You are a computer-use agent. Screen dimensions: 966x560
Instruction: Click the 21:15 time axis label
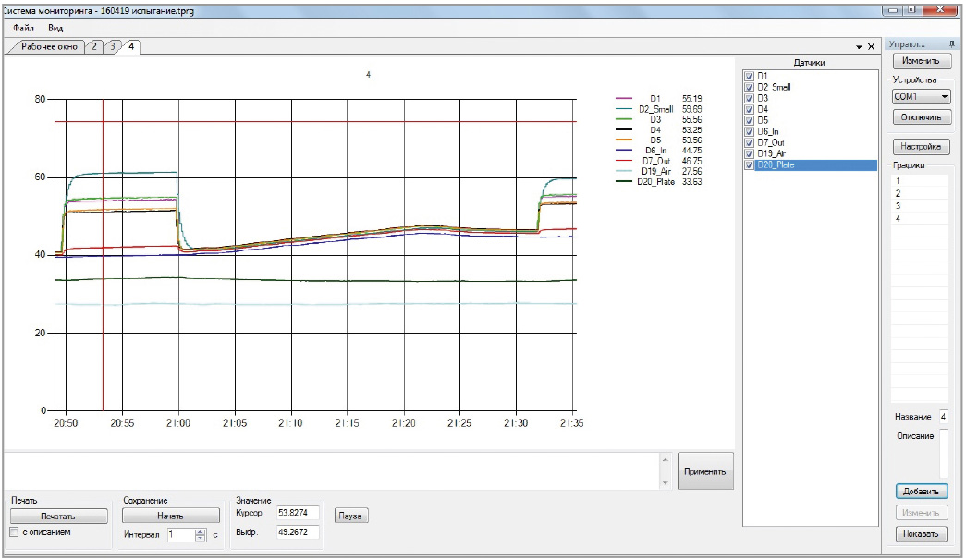point(347,423)
